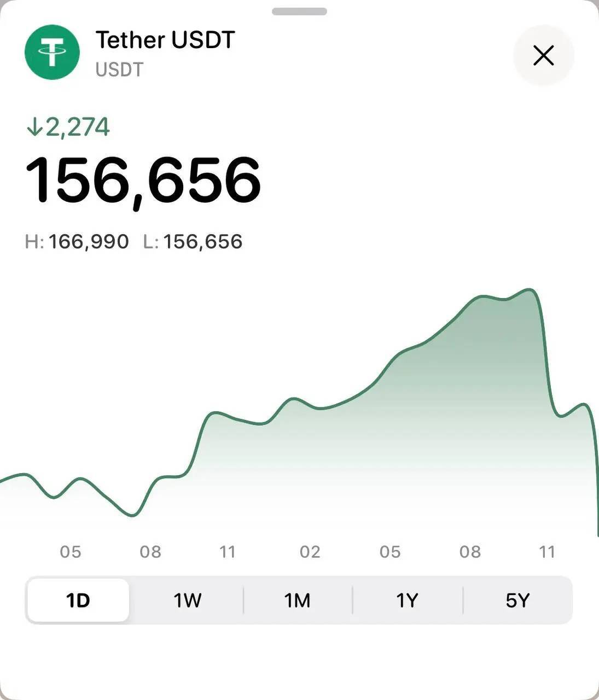Click the green 2,274 change amount
Image resolution: width=599 pixels, height=700 pixels.
tap(78, 127)
